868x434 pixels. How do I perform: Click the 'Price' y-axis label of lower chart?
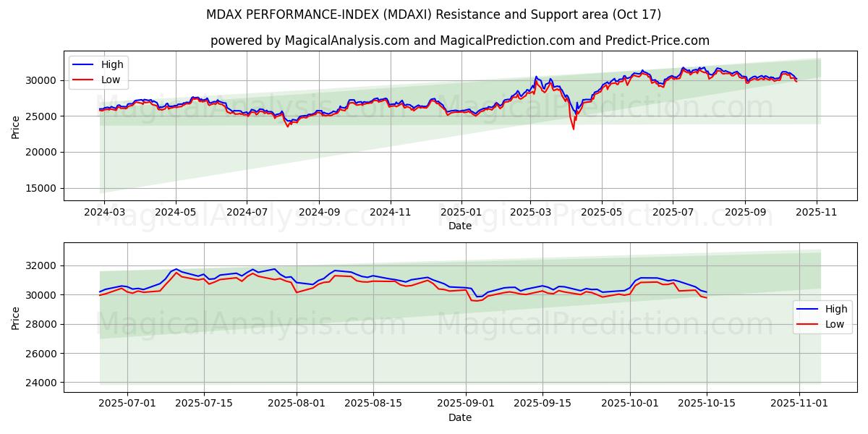pyautogui.click(x=16, y=318)
